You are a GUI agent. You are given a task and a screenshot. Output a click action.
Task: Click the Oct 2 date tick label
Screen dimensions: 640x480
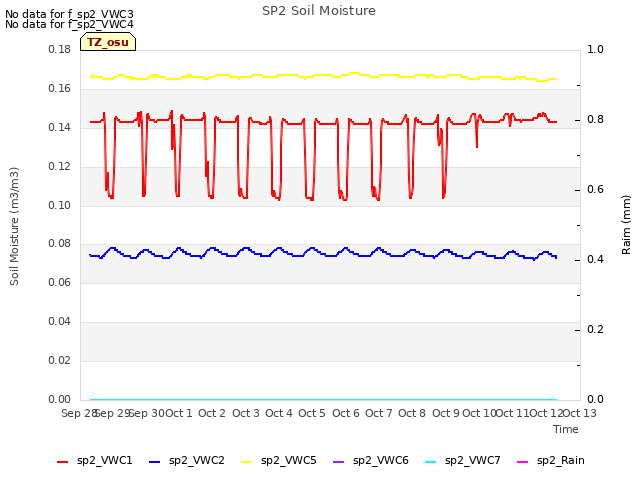[212, 413]
